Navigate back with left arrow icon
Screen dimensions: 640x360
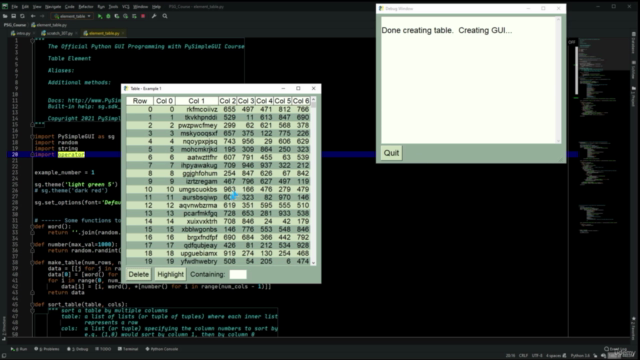(33, 16)
